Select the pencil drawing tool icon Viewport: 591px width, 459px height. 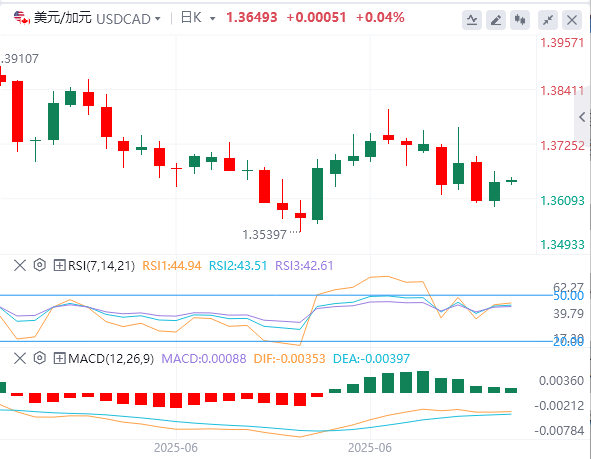click(x=496, y=20)
